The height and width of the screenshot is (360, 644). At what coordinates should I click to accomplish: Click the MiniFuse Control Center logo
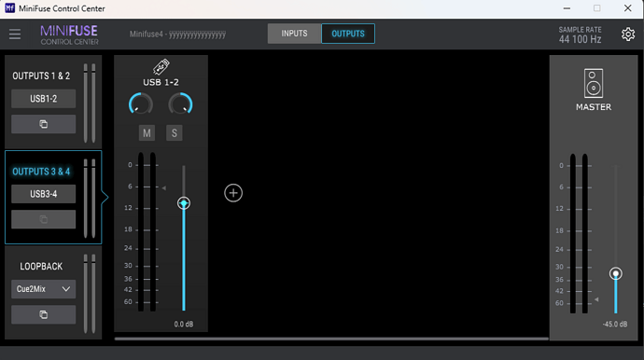[69, 35]
